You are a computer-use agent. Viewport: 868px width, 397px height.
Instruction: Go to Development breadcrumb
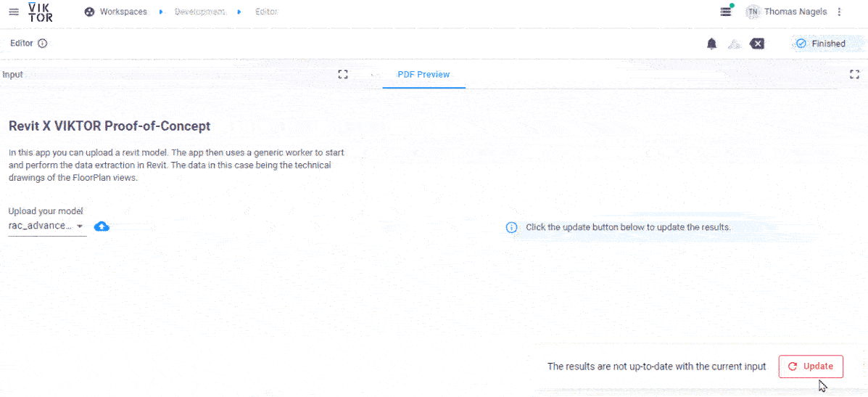200,12
